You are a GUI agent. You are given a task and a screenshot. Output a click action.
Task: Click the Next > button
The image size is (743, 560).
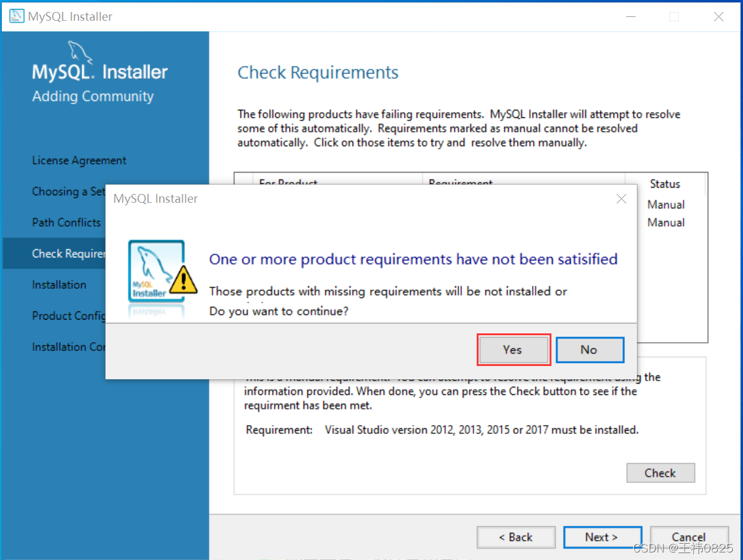pos(602,537)
